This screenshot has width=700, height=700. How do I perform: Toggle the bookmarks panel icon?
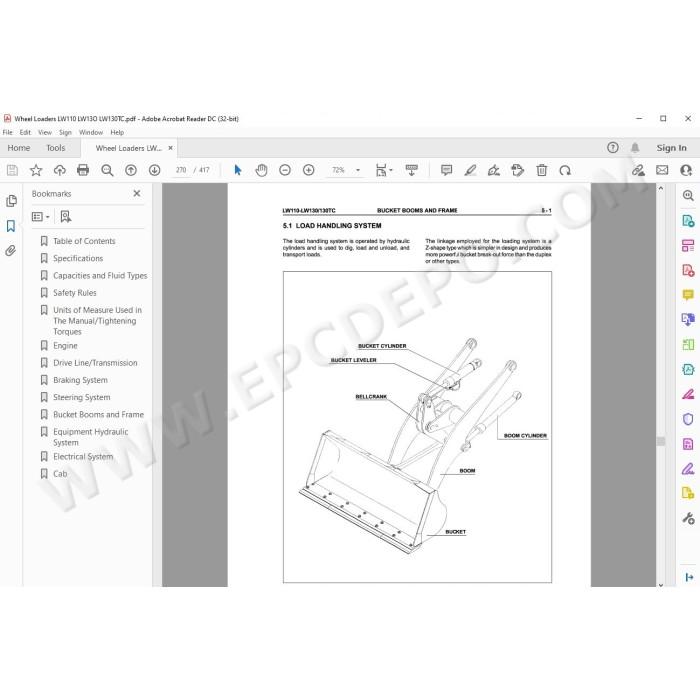coord(11,226)
